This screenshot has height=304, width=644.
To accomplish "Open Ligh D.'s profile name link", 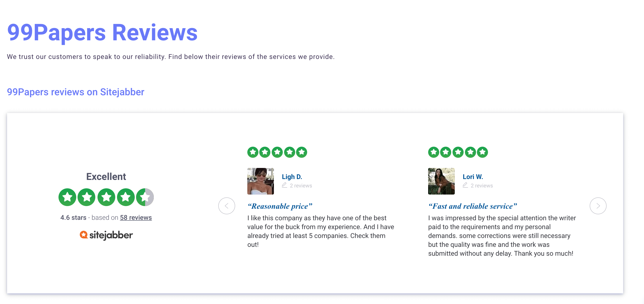I will pos(292,177).
